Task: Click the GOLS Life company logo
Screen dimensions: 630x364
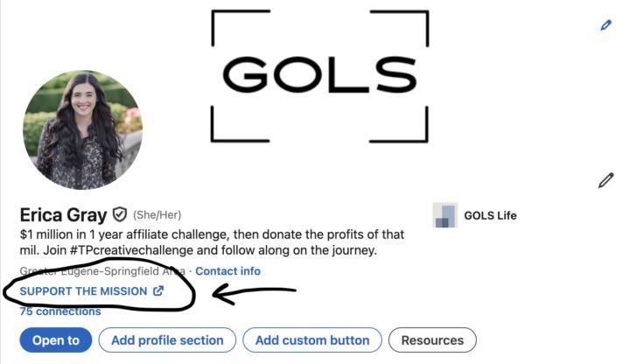Action: pos(444,215)
